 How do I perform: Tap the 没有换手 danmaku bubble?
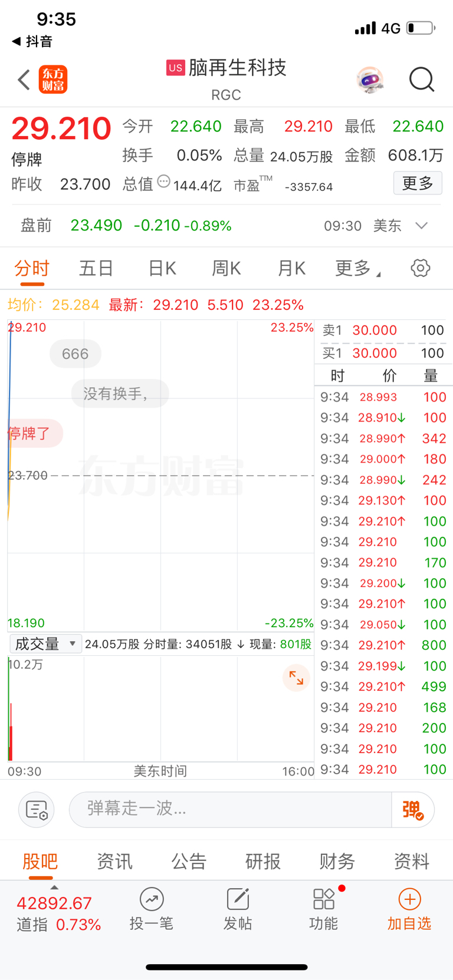[120, 394]
